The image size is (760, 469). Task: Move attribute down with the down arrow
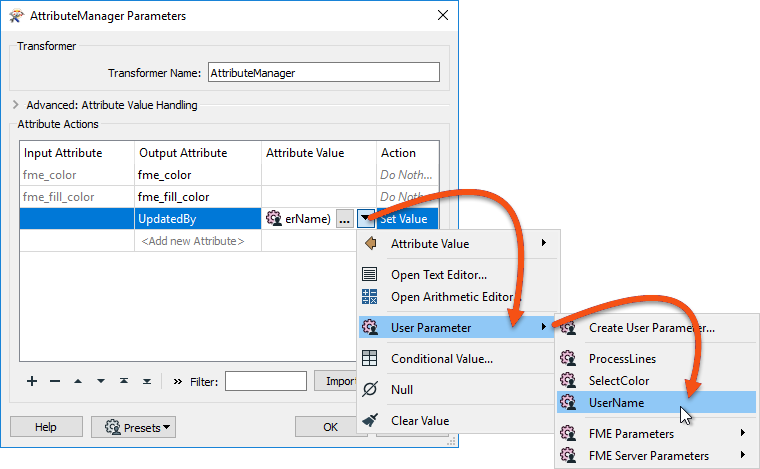coord(101,381)
